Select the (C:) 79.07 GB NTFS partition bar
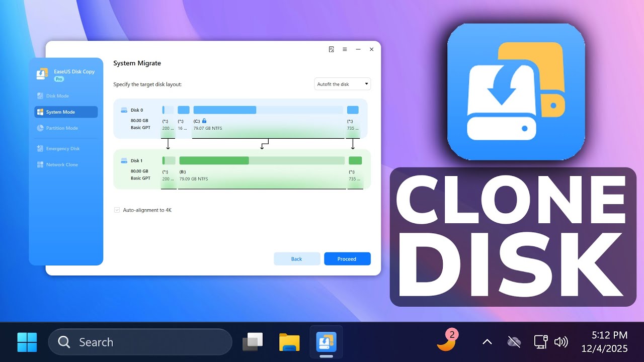Image resolution: width=644 pixels, height=362 pixels. (268, 110)
